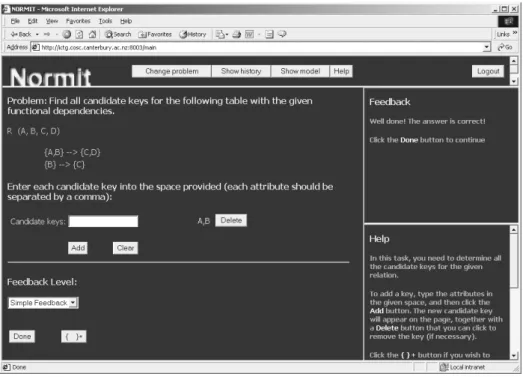Open the File menu
This screenshot has width=523, height=377.
15,21
